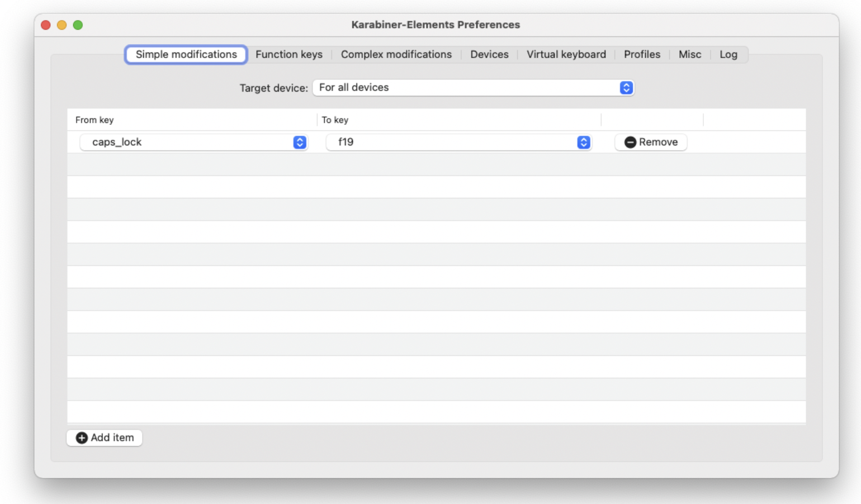Open the Function keys tab
Viewport: 861px width, 504px height.
289,54
